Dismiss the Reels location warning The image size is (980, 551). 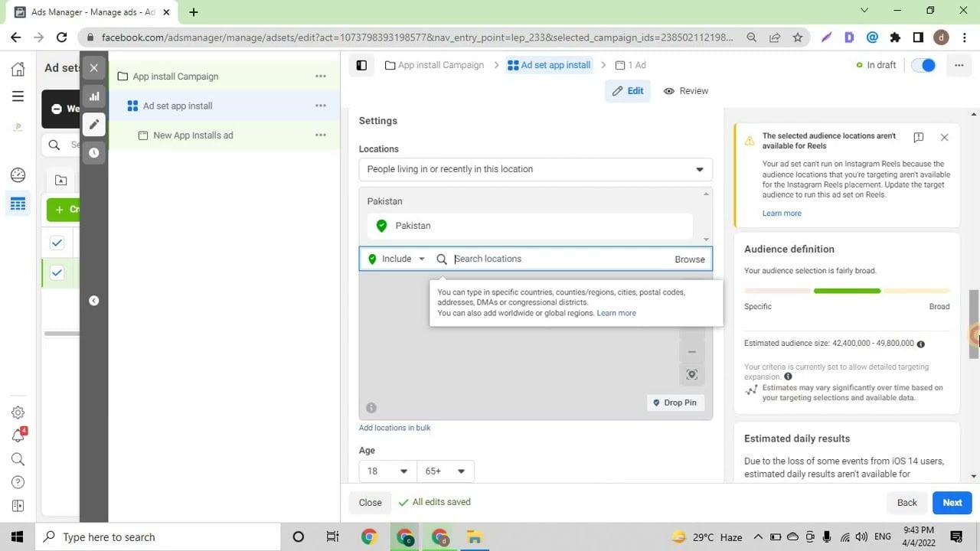click(x=944, y=138)
